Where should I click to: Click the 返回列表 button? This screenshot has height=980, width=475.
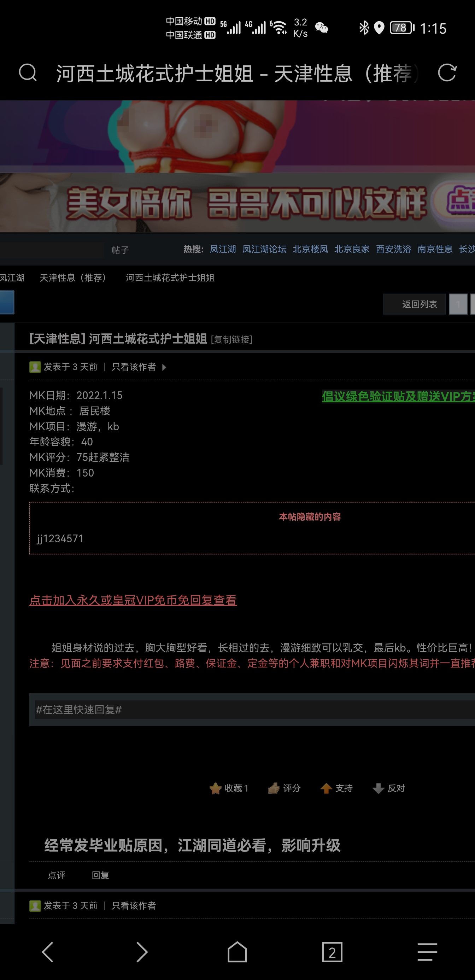click(414, 304)
